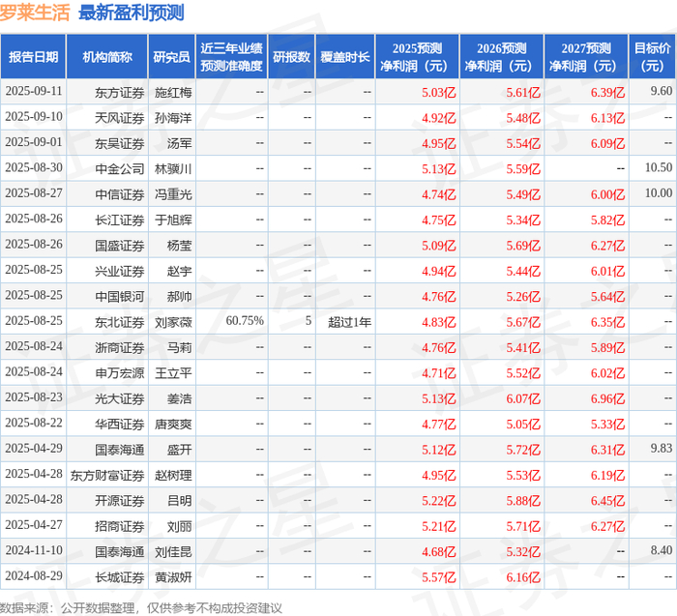
Task: Click accuracy value 60.75%
Action: tap(245, 321)
